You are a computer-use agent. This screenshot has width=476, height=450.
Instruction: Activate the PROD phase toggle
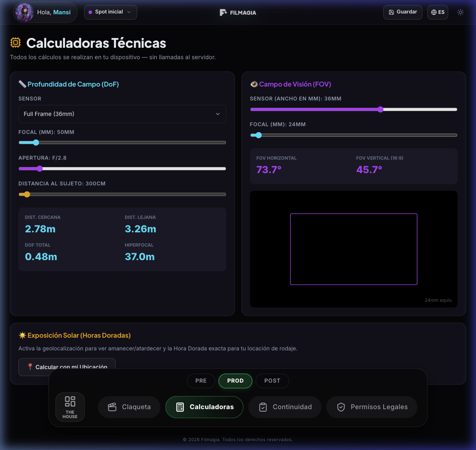(x=235, y=381)
